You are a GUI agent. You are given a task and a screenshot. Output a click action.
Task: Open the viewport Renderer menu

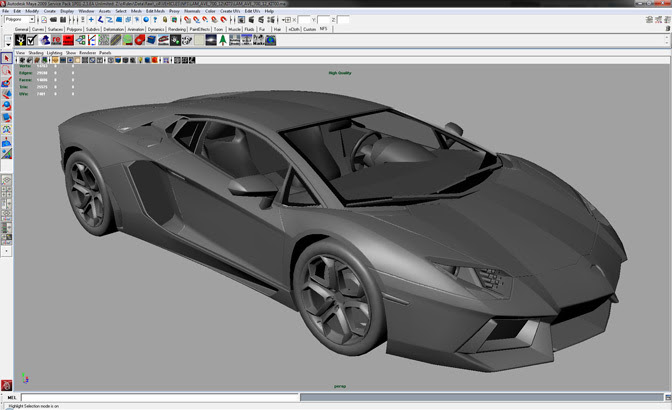pyautogui.click(x=88, y=52)
